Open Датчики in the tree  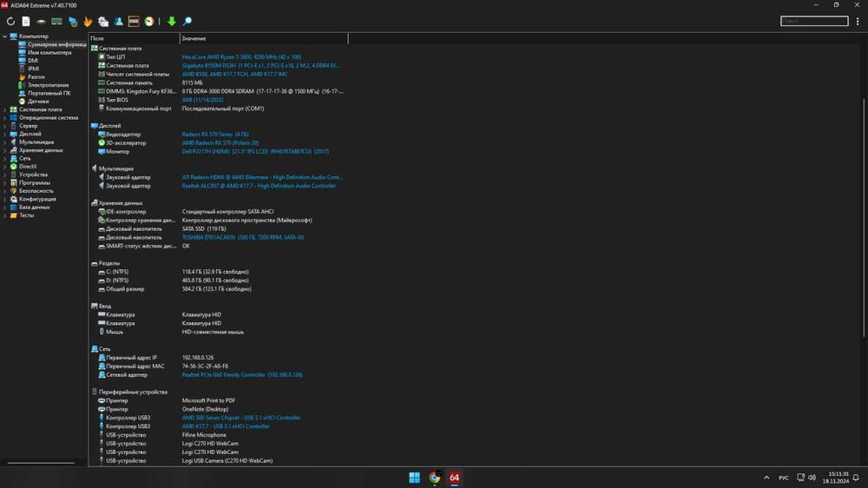coord(37,102)
